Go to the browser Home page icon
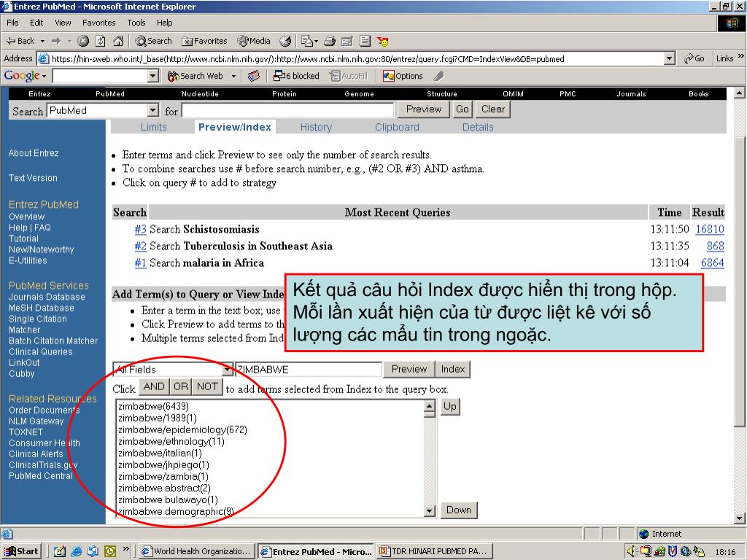This screenshot has height=560, width=747. click(x=118, y=41)
